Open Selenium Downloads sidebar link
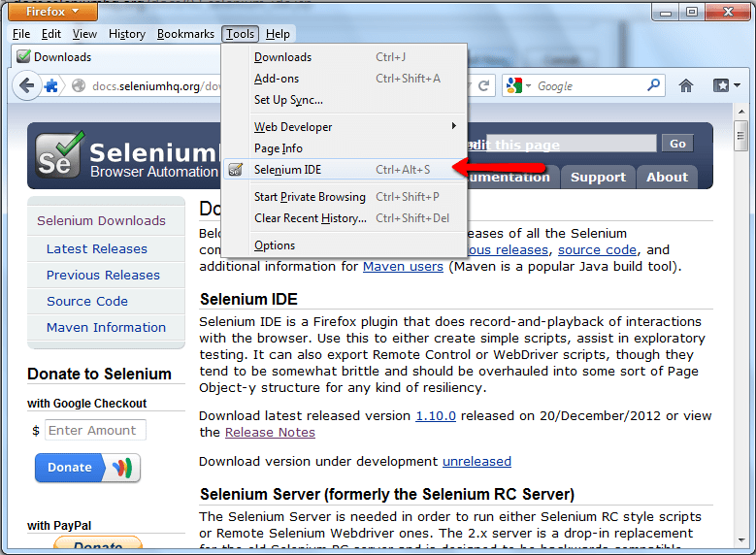The width and height of the screenshot is (756, 555). (x=101, y=221)
